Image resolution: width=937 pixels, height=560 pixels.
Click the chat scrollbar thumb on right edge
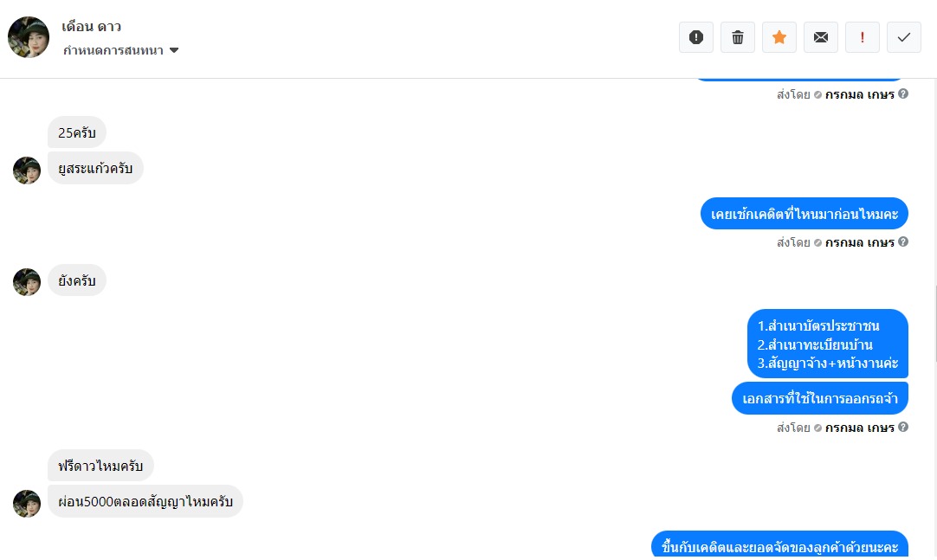[x=935, y=325]
